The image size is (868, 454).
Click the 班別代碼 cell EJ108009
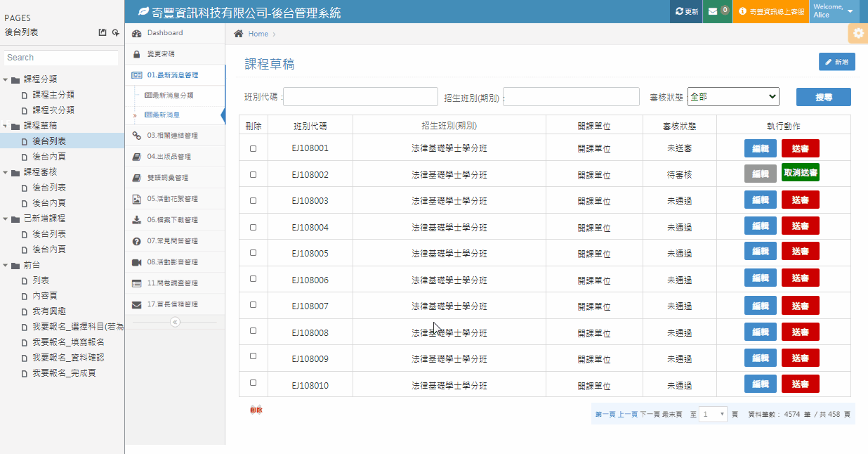pos(310,359)
